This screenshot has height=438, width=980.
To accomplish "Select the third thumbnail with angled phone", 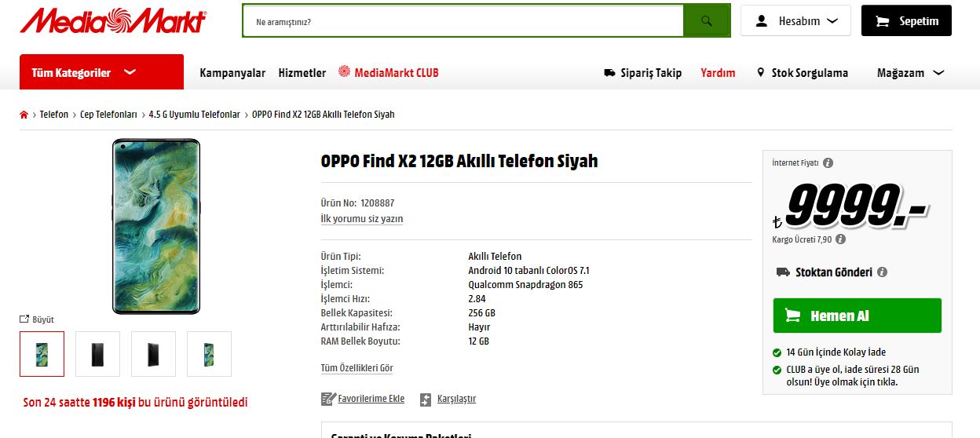I will pos(153,354).
